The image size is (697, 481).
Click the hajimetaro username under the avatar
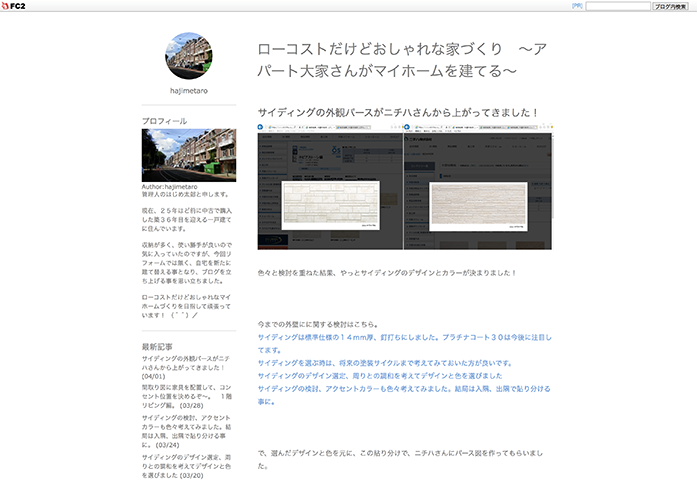(x=189, y=91)
